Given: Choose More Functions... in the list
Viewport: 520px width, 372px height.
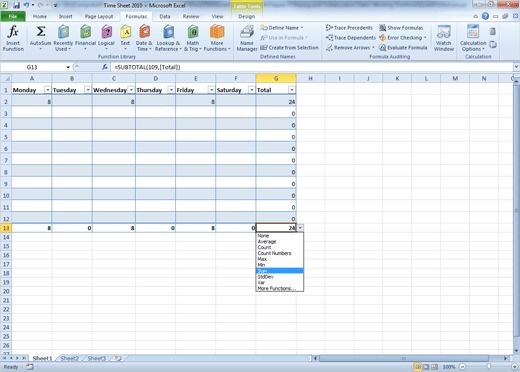Looking at the screenshot, I should coord(279,288).
